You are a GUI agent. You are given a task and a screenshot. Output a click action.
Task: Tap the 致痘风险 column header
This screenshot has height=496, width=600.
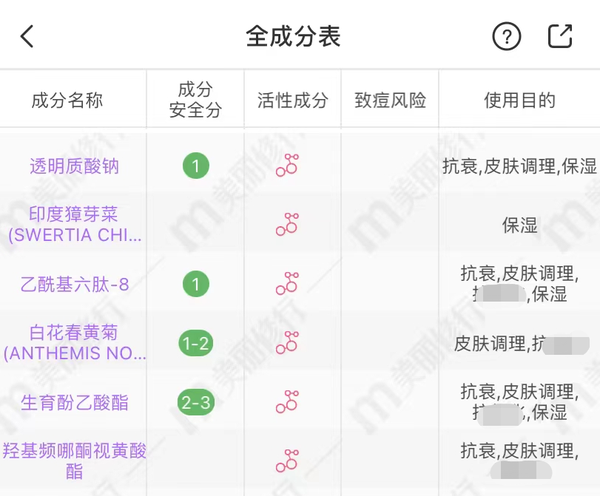click(390, 100)
